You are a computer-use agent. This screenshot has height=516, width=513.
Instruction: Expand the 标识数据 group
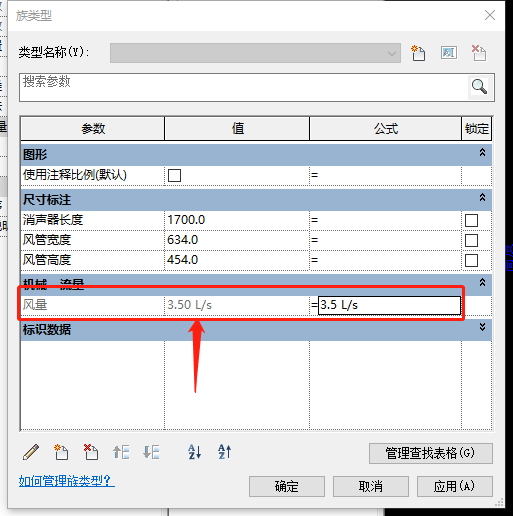pyautogui.click(x=482, y=327)
